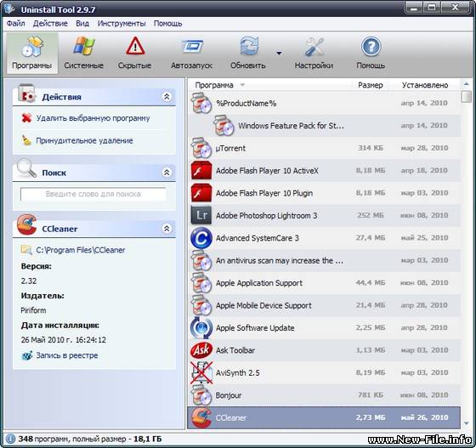Click the info icon in status bar
Screen dimensions: 476x448
point(10,439)
